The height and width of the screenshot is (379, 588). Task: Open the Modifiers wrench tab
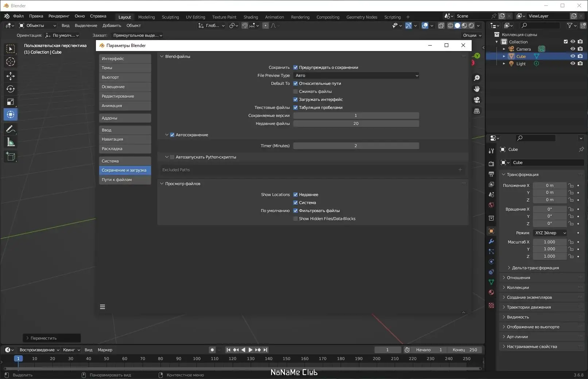pyautogui.click(x=491, y=241)
